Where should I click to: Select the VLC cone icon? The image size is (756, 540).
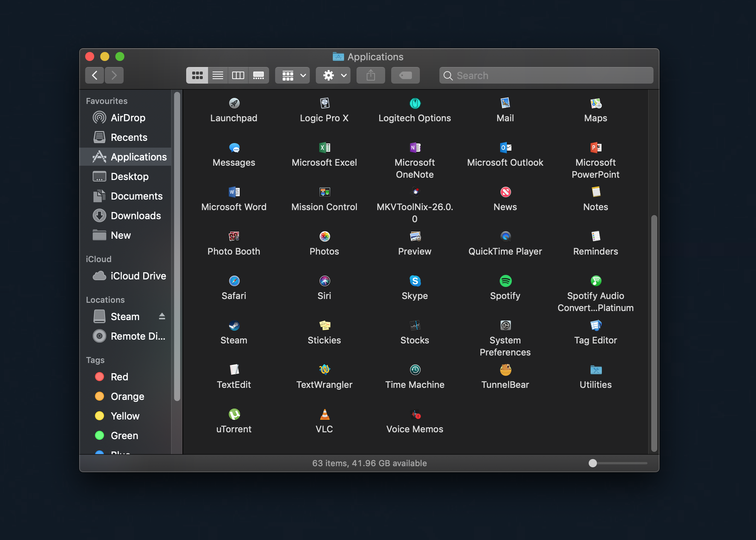tap(324, 414)
